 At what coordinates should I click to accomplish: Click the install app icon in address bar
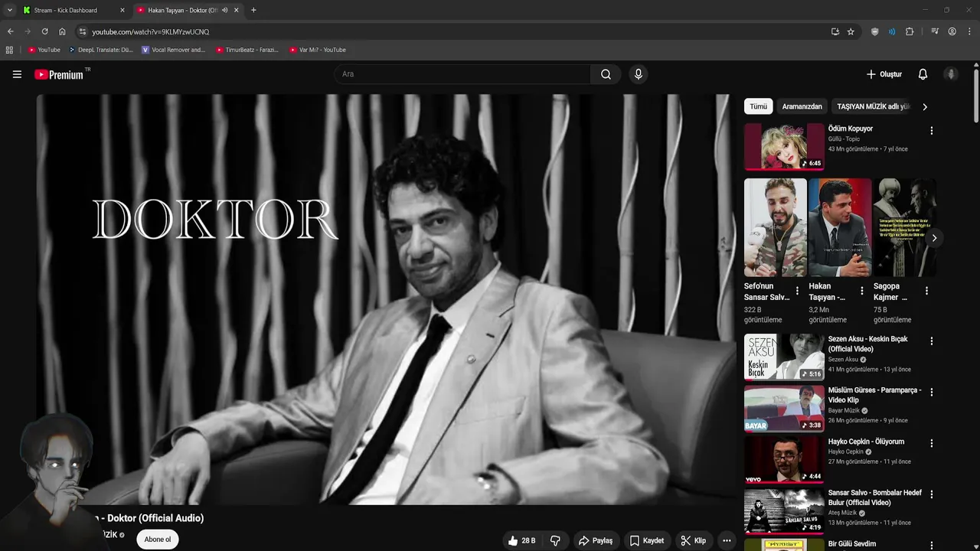(835, 31)
